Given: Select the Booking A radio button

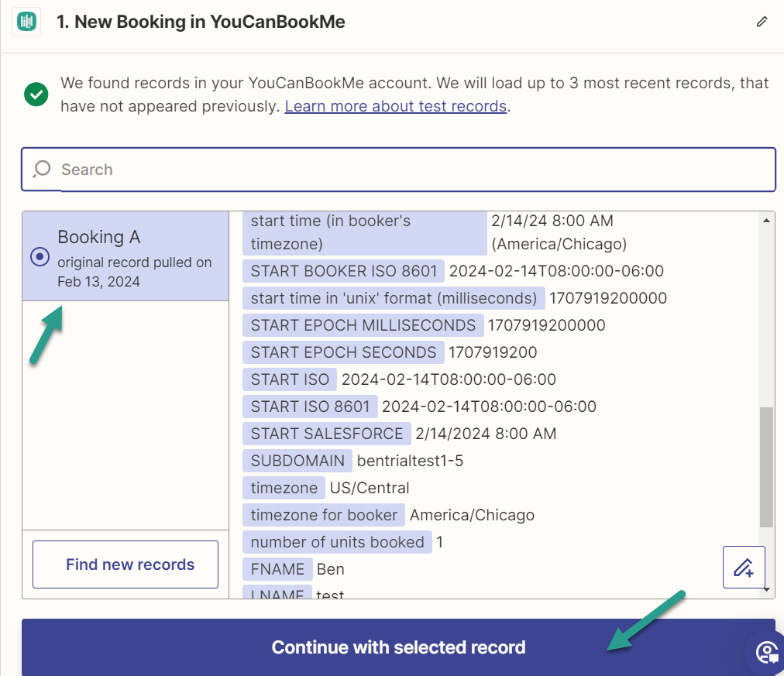Looking at the screenshot, I should pyautogui.click(x=40, y=257).
